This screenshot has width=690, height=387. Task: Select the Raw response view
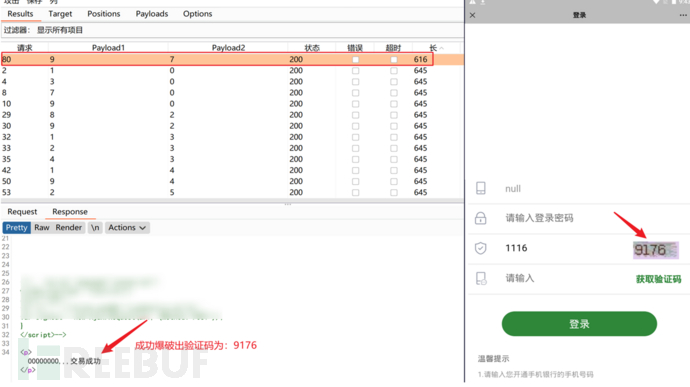42,228
